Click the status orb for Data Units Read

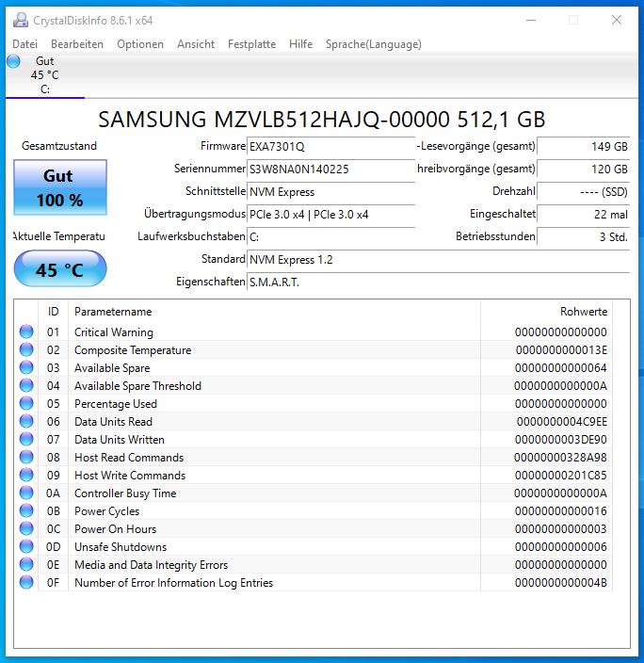pos(26,421)
